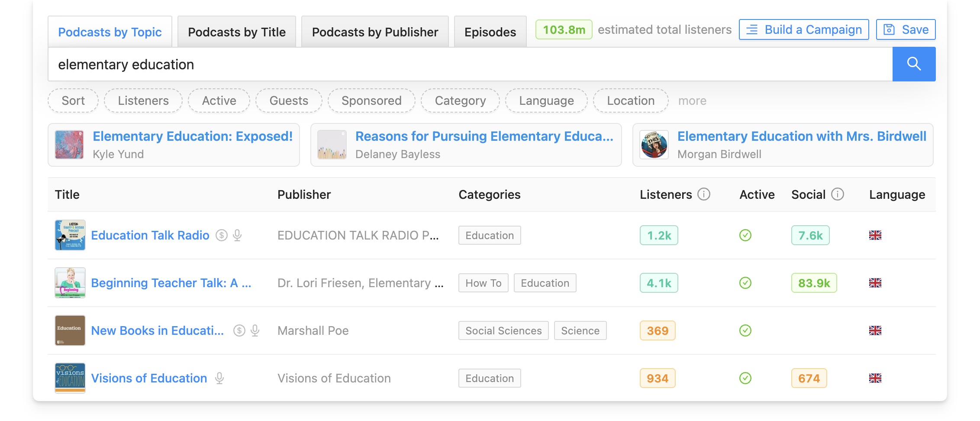Switch to the Episodes tab
The height and width of the screenshot is (421, 980).
pyautogui.click(x=490, y=31)
